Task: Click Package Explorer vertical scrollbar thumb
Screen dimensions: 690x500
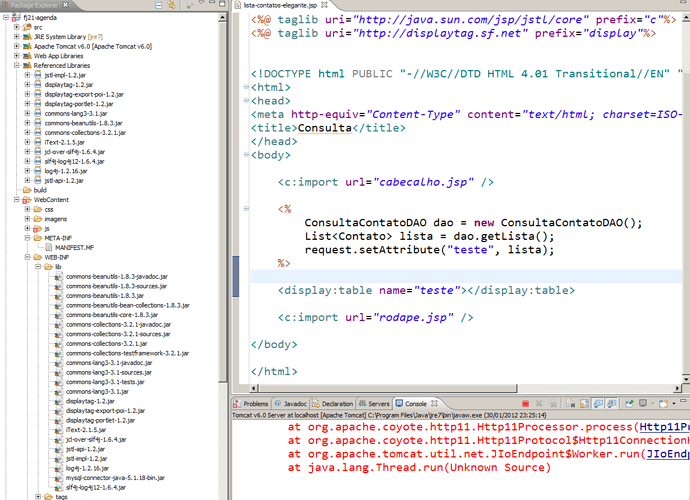Action: [222, 202]
